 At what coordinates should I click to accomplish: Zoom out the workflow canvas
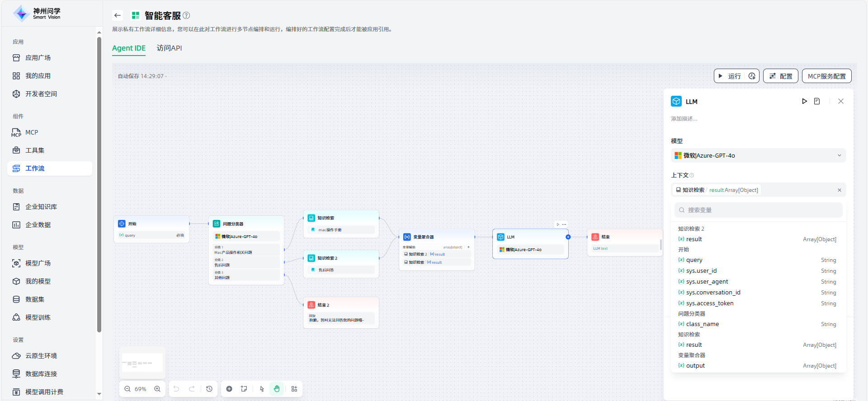tap(127, 389)
